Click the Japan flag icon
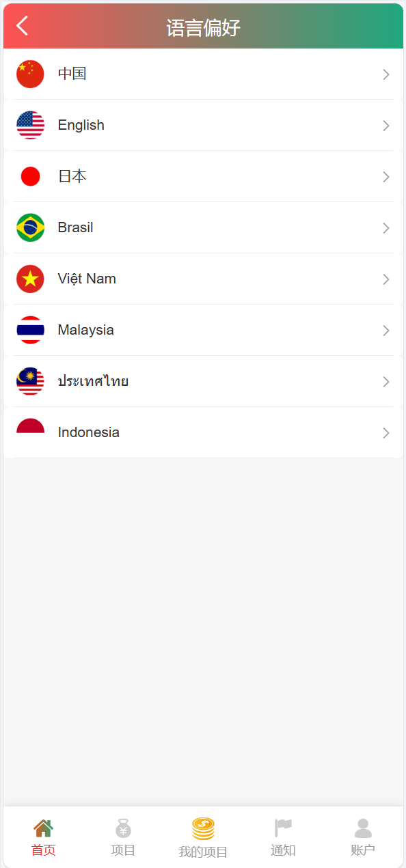Screen dimensions: 406x868 point(30,176)
